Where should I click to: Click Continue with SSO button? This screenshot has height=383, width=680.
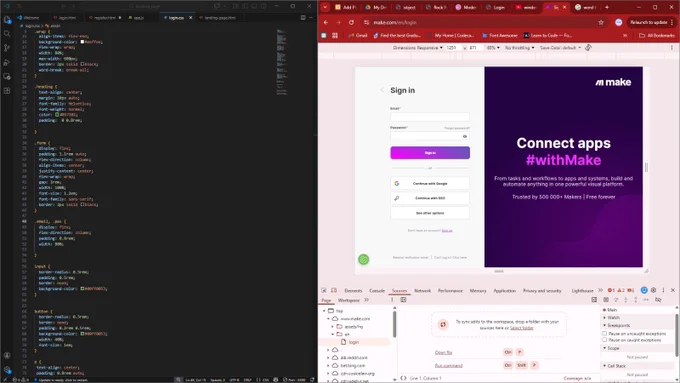[430, 198]
